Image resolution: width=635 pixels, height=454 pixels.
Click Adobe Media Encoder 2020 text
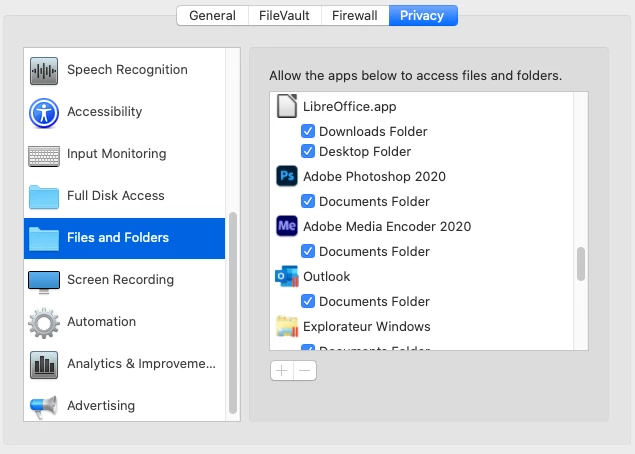(387, 226)
